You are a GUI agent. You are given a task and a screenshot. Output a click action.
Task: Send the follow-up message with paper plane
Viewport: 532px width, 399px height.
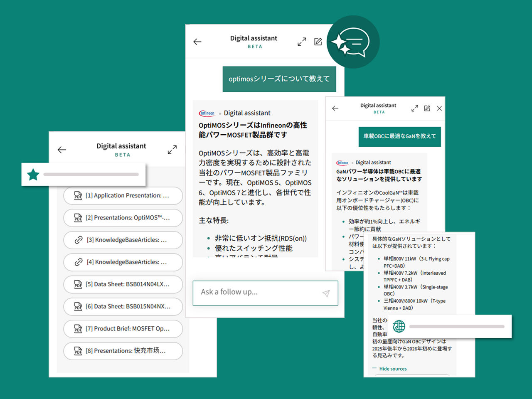[326, 293]
